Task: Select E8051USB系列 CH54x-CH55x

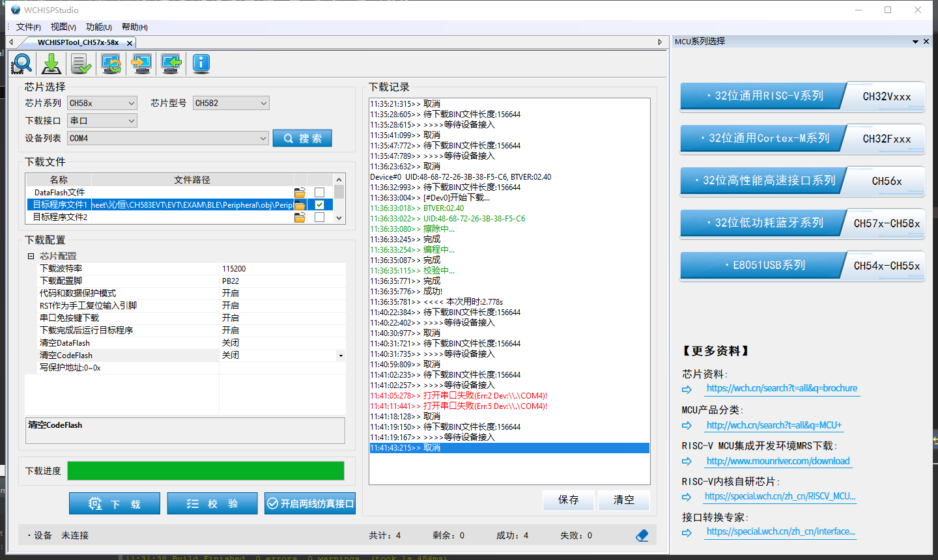Action: point(803,266)
